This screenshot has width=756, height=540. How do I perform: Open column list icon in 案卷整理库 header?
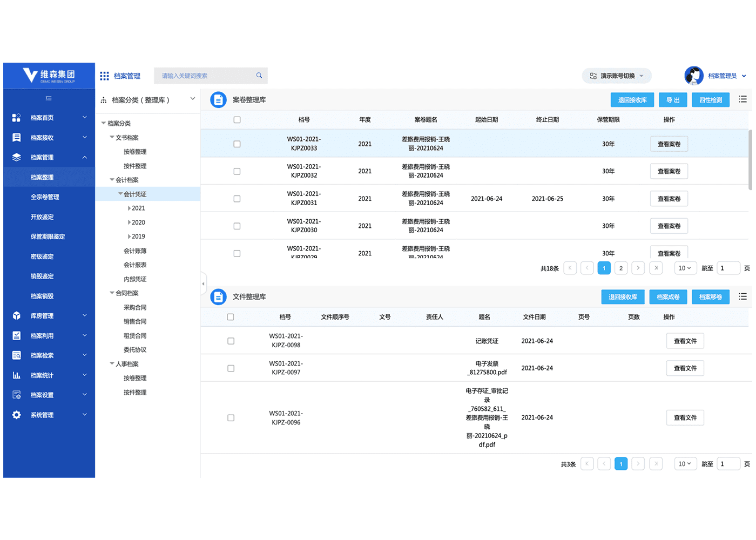[743, 99]
